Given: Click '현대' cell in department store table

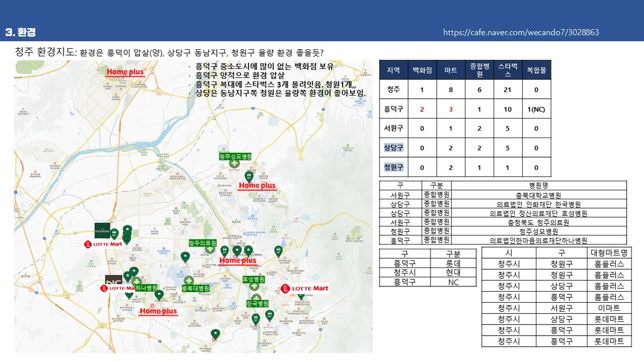Looking at the screenshot, I should (x=453, y=272).
